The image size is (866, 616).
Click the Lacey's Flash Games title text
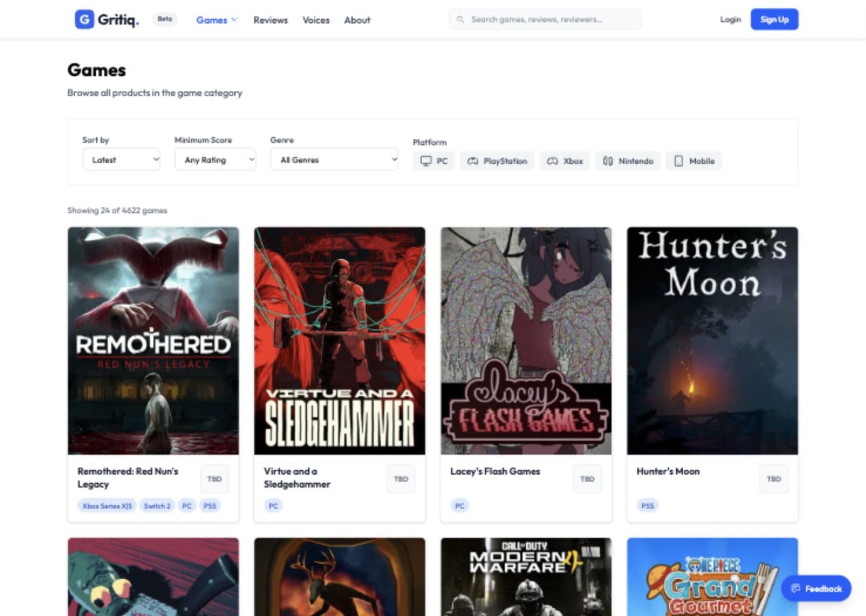496,472
